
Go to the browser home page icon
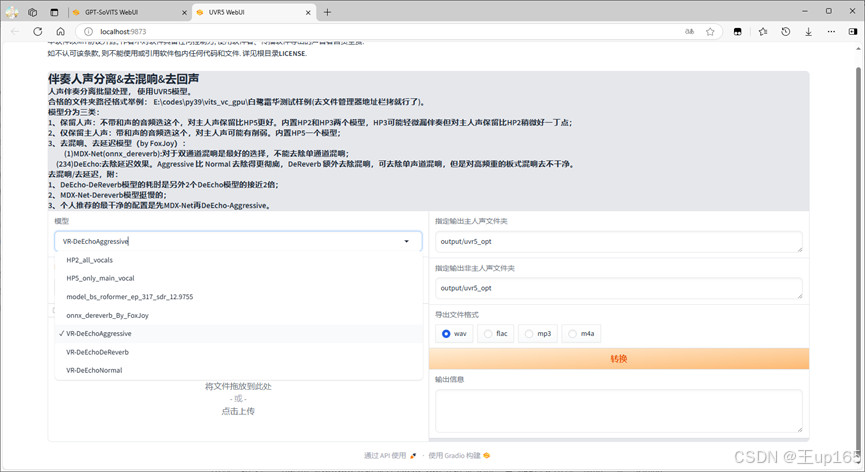point(61,31)
